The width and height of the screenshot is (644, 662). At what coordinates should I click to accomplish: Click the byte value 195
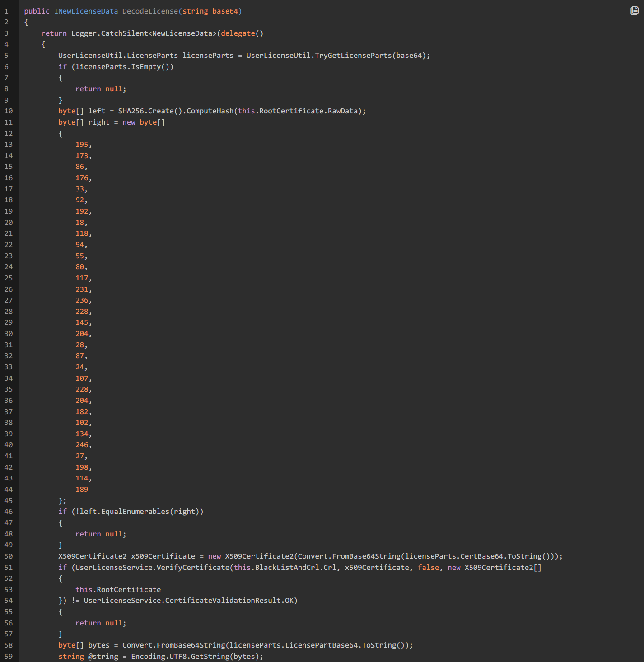[x=82, y=145]
